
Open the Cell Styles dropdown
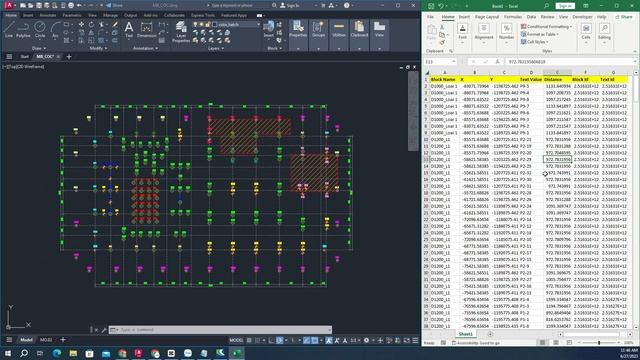pos(535,42)
